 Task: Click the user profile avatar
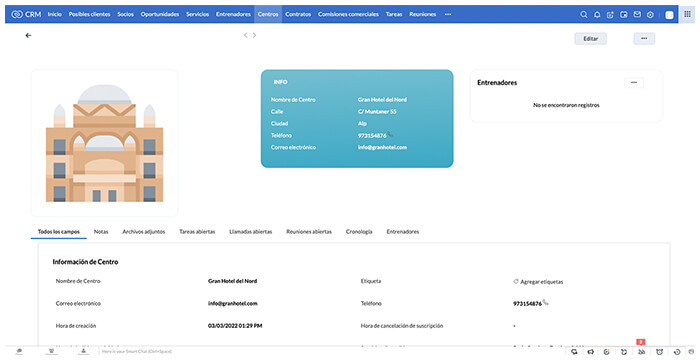point(669,15)
